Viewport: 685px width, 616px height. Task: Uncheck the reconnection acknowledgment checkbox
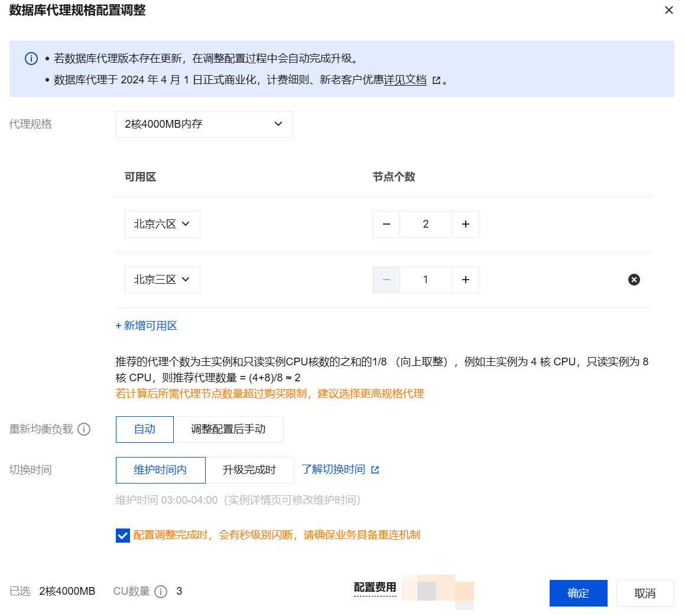coord(123,536)
